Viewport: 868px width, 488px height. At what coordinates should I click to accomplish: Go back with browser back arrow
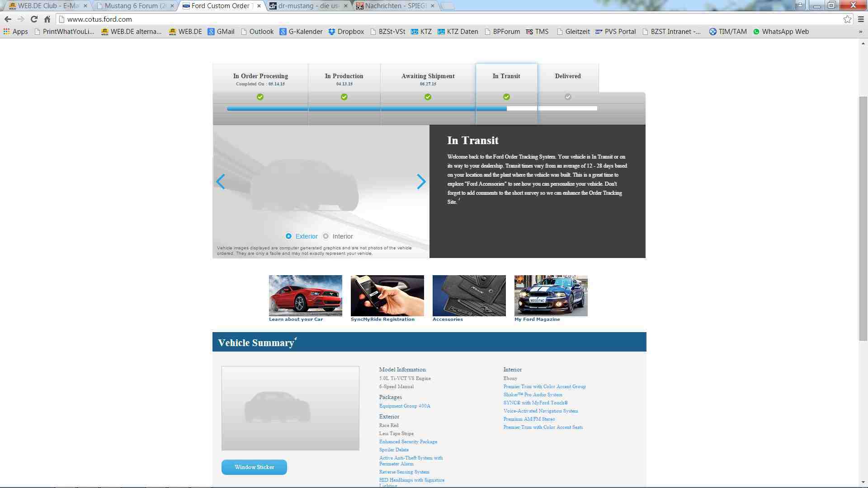point(8,19)
